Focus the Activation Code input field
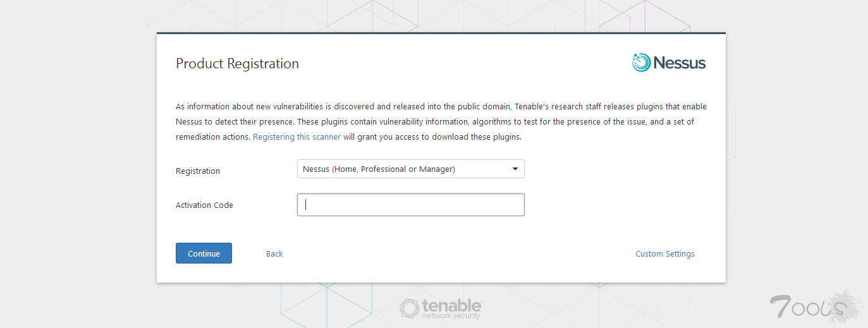Viewport: 868px width, 328px height. (x=411, y=205)
